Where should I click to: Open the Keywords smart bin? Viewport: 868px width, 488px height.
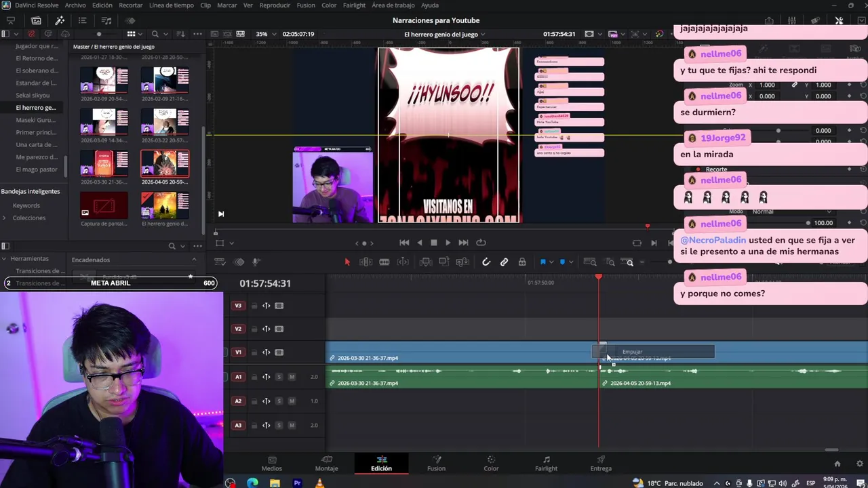(26, 205)
